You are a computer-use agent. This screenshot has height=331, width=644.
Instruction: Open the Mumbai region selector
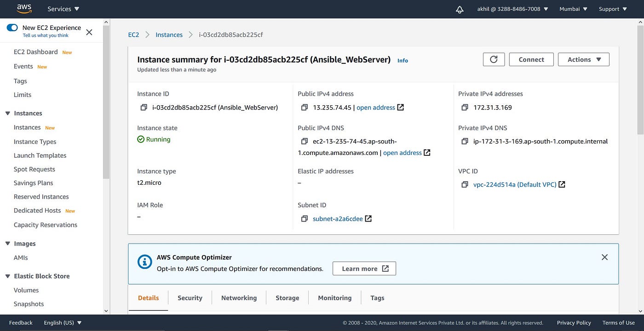pyautogui.click(x=573, y=9)
